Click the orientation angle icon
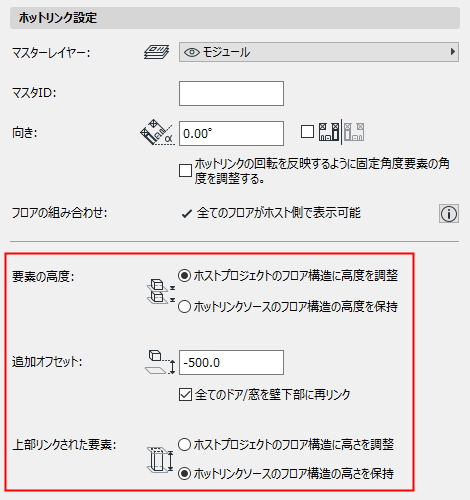Viewport: 470px width, 500px height. tap(157, 132)
